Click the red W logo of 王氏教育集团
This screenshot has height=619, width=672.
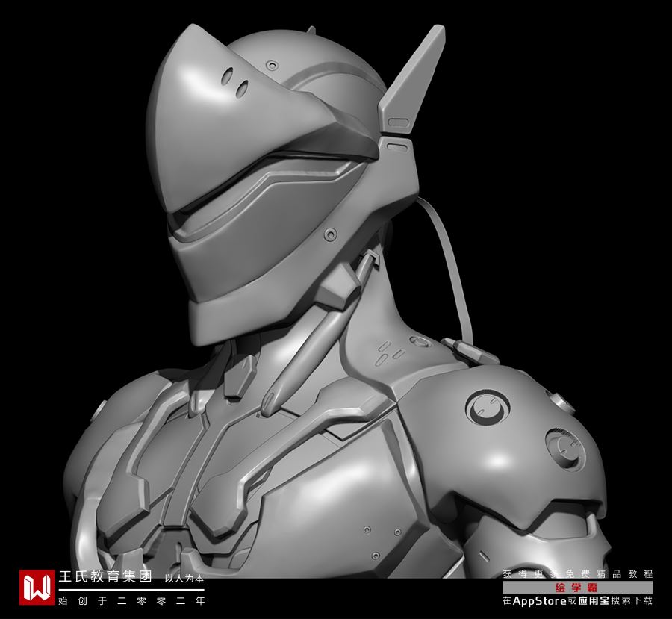tap(37, 587)
